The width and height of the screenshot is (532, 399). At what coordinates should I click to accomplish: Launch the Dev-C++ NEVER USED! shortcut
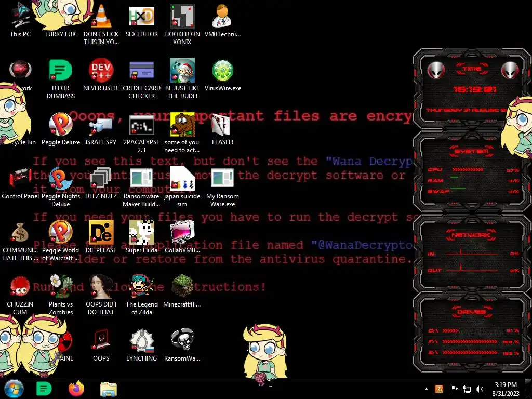(101, 75)
